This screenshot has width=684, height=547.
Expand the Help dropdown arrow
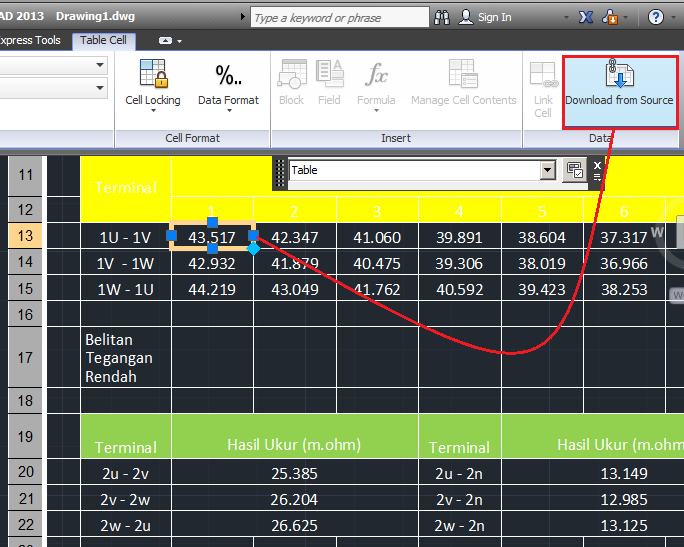point(673,18)
